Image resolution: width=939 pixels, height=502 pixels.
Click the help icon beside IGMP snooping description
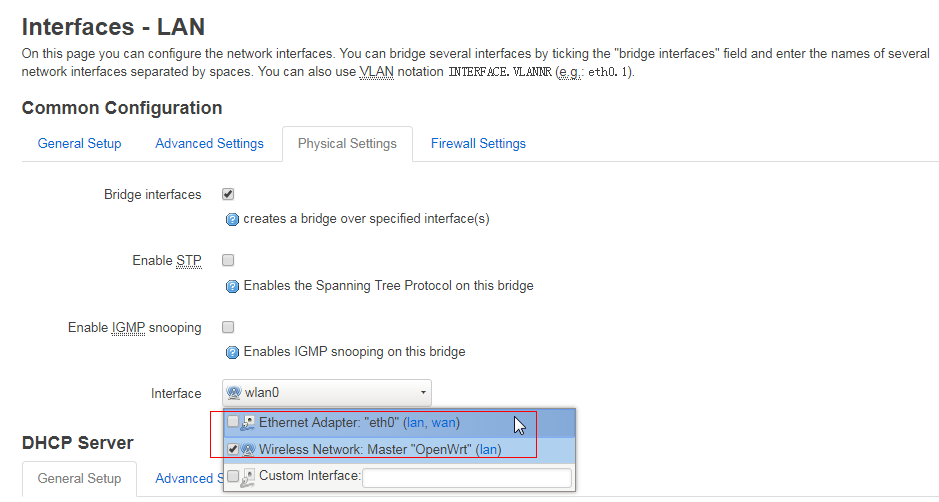[232, 352]
